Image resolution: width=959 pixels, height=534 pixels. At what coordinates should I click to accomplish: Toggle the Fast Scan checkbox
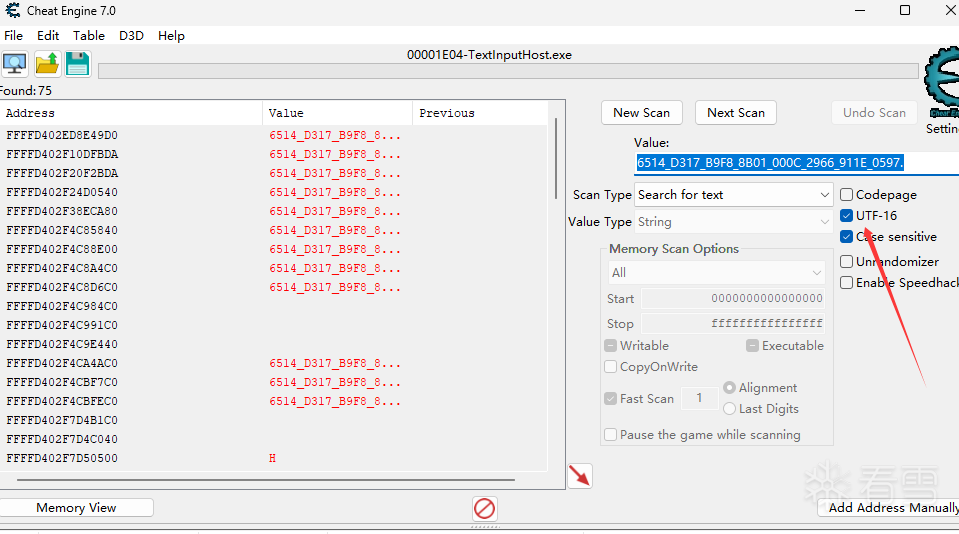tap(610, 398)
